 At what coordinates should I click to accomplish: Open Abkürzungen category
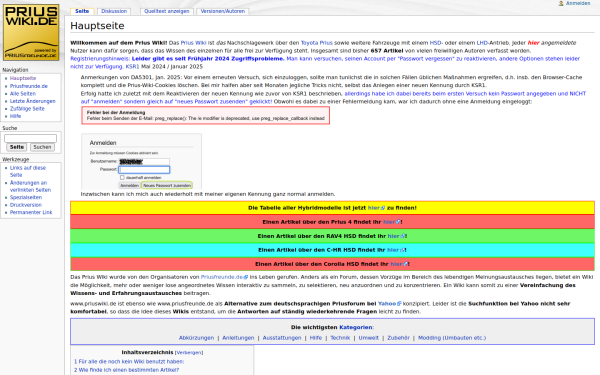click(196, 338)
